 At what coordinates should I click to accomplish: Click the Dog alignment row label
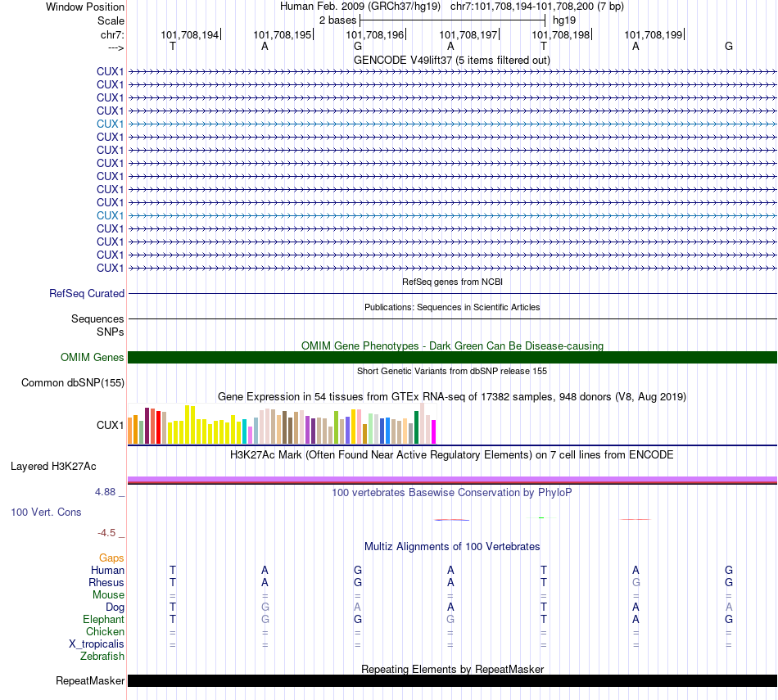tap(115, 607)
